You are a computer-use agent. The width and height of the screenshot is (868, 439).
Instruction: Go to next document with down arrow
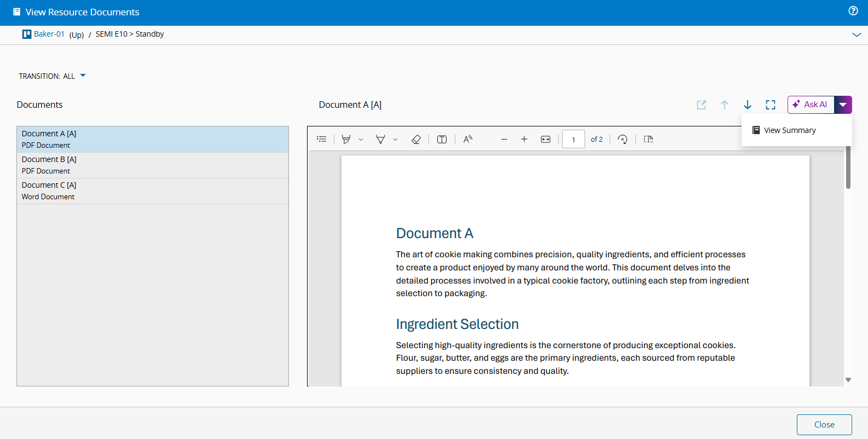(748, 105)
